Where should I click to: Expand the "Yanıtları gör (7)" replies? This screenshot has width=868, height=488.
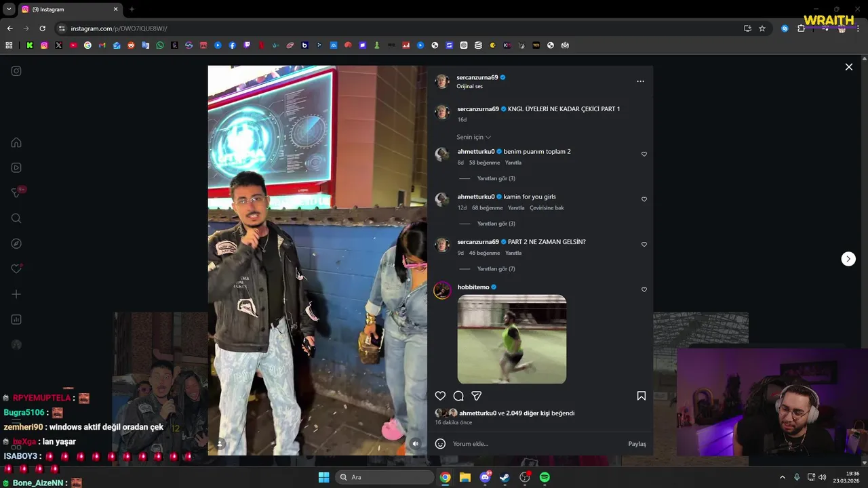[496, 269]
